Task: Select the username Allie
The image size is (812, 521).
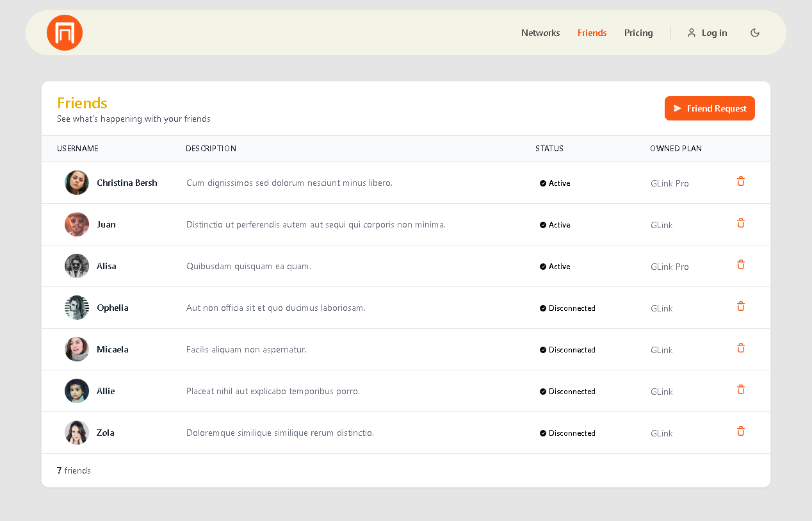Action: pyautogui.click(x=106, y=391)
